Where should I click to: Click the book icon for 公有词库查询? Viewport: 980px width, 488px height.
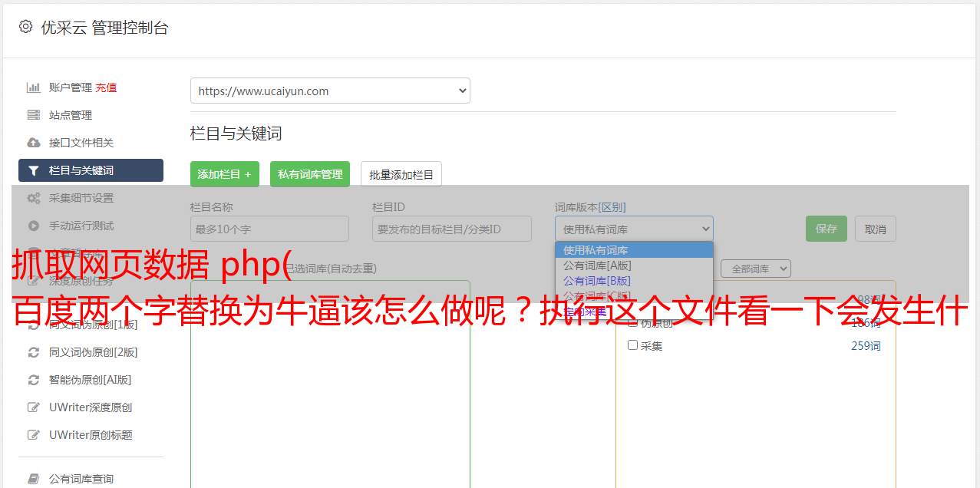[33, 479]
